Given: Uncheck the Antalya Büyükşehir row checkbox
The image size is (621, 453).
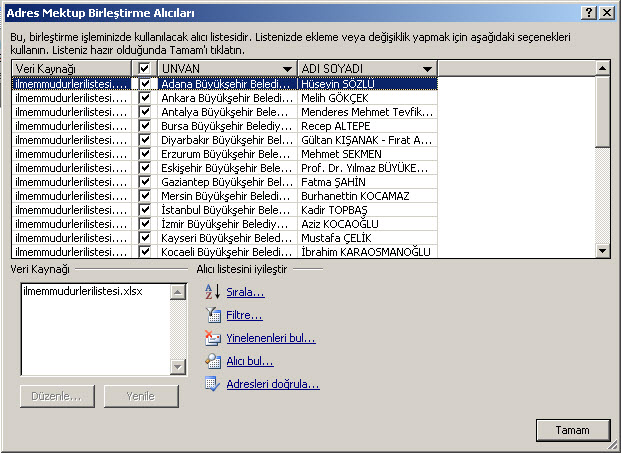Looking at the screenshot, I should click(145, 112).
